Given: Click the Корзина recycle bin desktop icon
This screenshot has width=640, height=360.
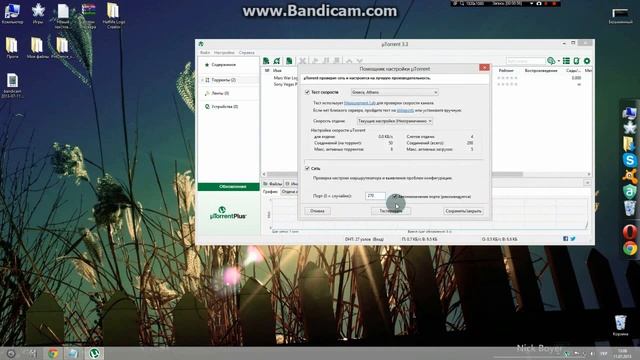Looking at the screenshot, I should 620,325.
